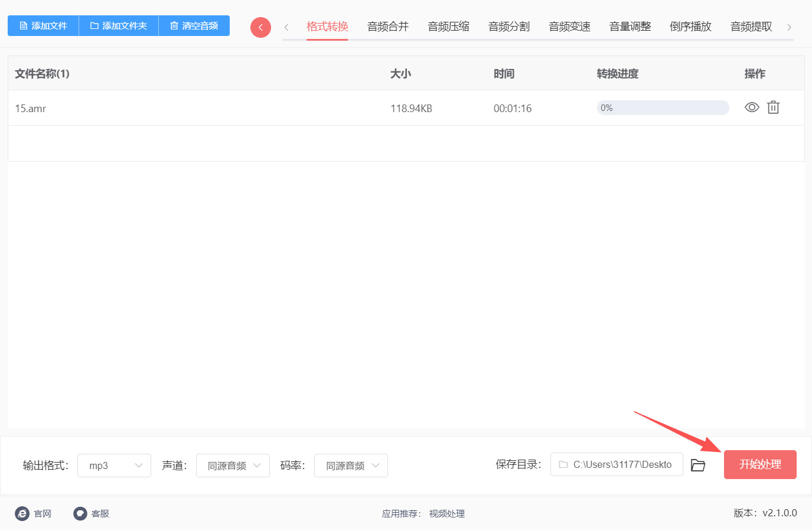Click the 00:01:16 duration cell
Viewport: 812px width, 531px height.
pyautogui.click(x=513, y=109)
